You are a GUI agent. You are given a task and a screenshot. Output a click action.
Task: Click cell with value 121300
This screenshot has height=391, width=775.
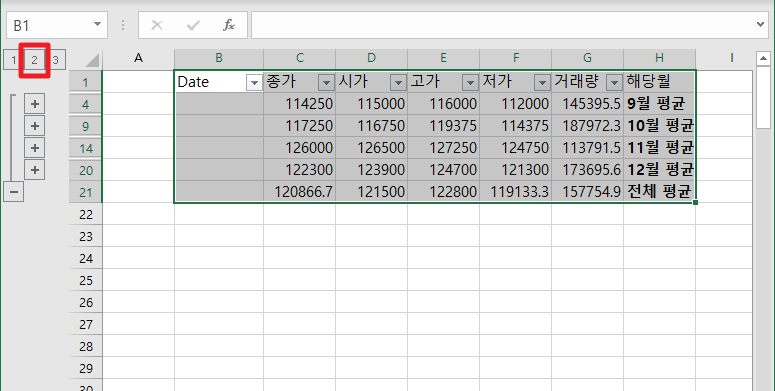pyautogui.click(x=516, y=170)
